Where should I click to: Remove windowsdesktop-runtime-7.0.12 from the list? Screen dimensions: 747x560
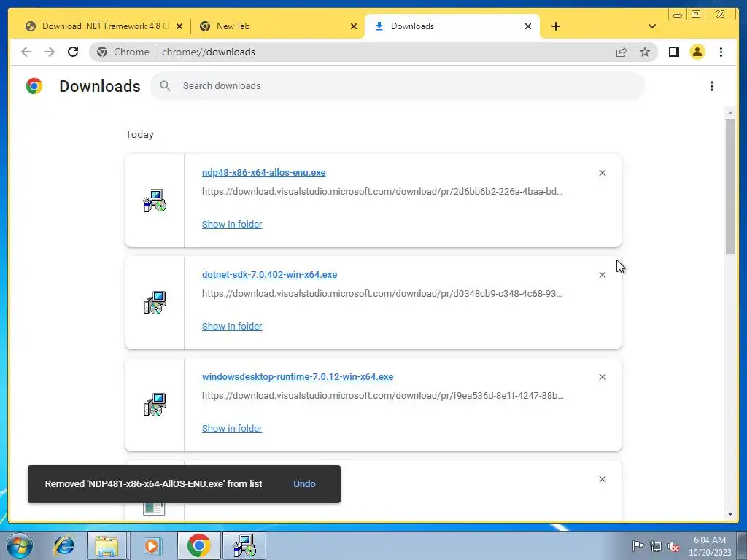(602, 377)
